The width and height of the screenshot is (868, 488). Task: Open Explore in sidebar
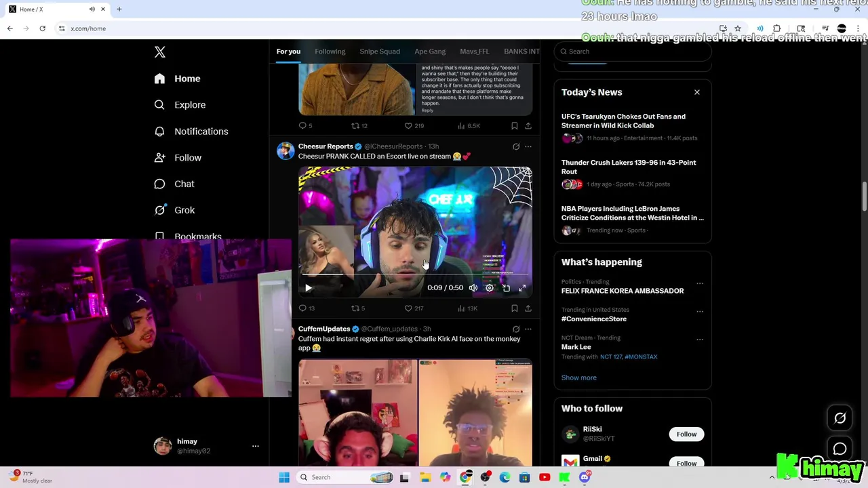click(180, 105)
